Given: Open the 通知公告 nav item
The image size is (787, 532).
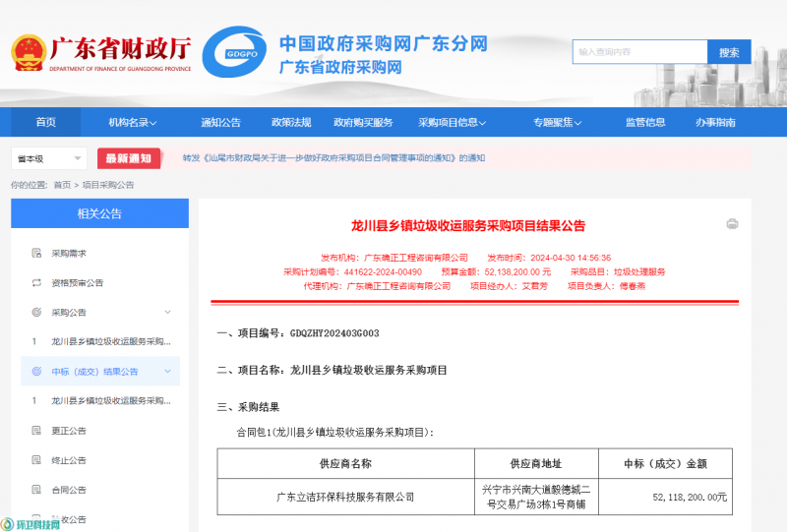Looking at the screenshot, I should coord(220,123).
